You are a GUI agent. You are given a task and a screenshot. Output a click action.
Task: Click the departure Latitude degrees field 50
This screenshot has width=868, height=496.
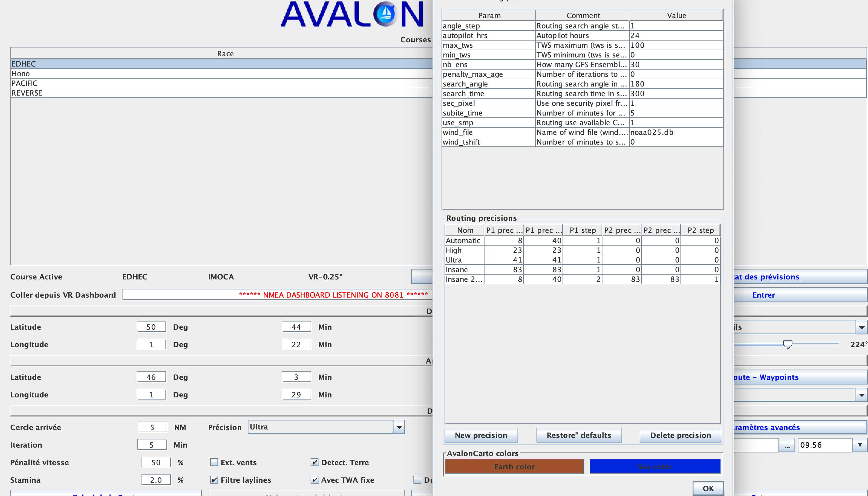click(x=151, y=327)
